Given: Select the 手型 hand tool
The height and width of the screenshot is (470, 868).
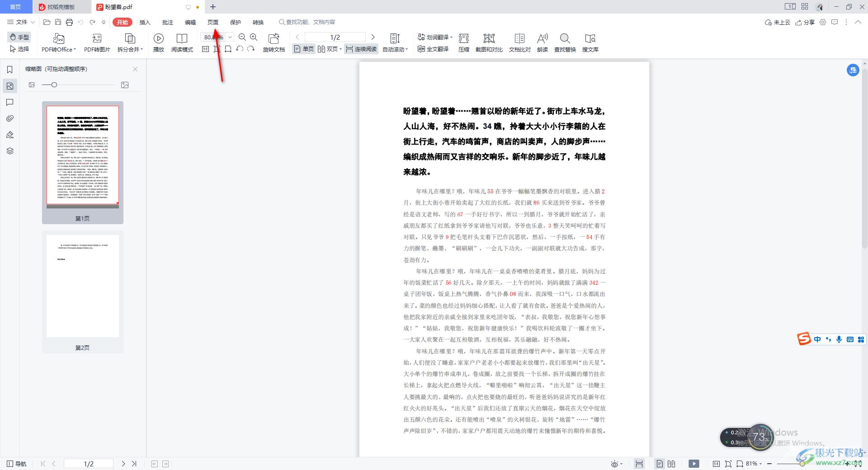Looking at the screenshot, I should [19, 37].
